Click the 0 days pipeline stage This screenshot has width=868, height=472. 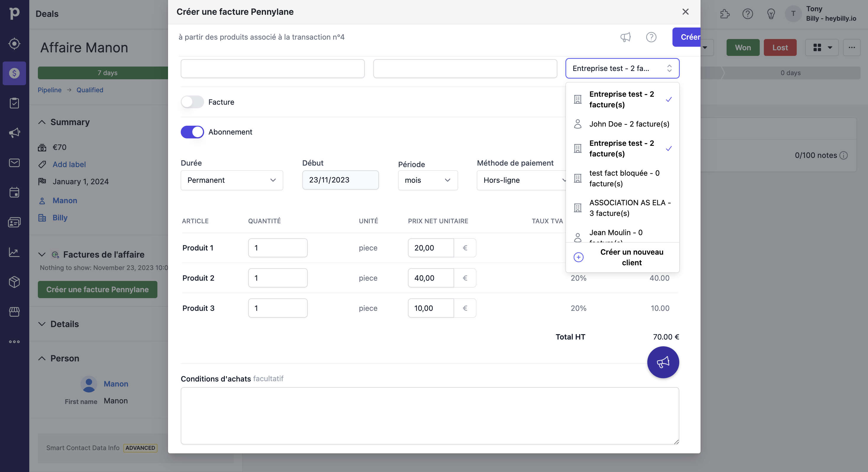(790, 73)
